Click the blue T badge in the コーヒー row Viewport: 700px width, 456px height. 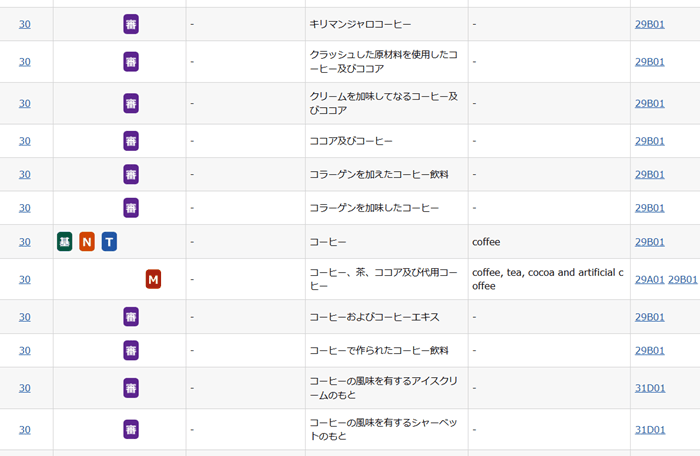click(109, 242)
